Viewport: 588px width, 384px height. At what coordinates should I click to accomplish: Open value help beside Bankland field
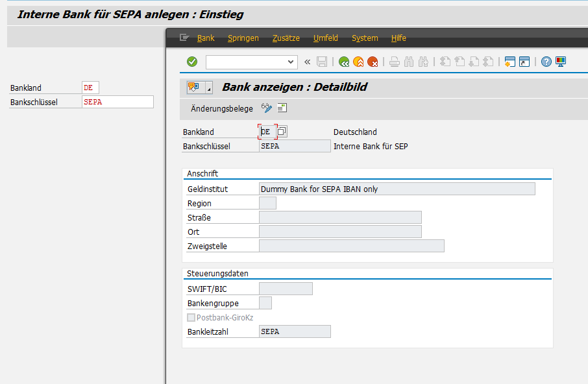pyautogui.click(x=282, y=132)
